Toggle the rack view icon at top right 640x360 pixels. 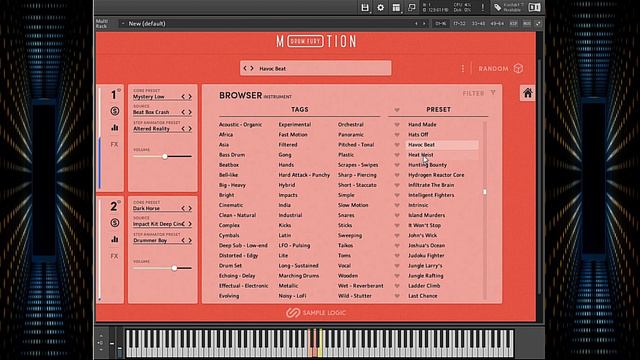click(534, 7)
